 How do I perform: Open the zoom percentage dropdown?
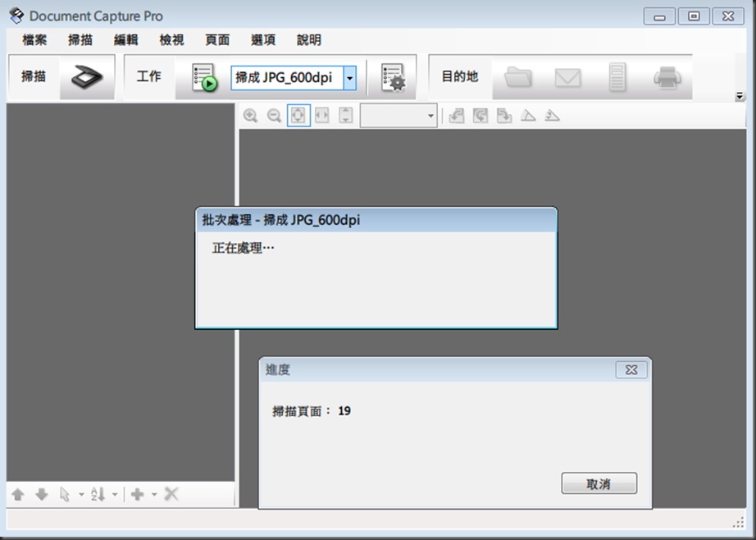(x=432, y=115)
